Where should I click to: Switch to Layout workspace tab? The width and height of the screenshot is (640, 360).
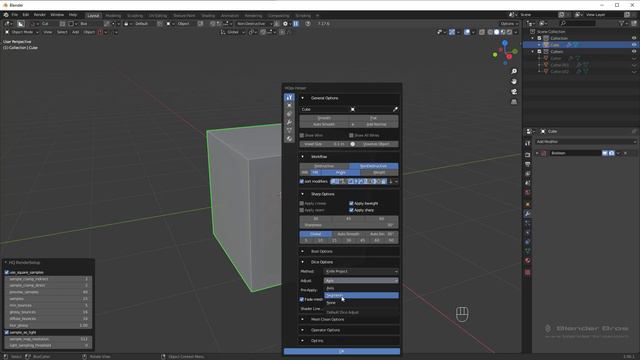tap(93, 16)
